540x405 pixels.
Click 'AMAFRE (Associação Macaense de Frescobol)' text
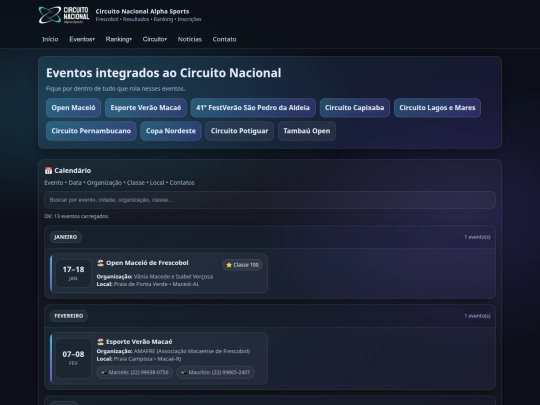tap(192, 351)
